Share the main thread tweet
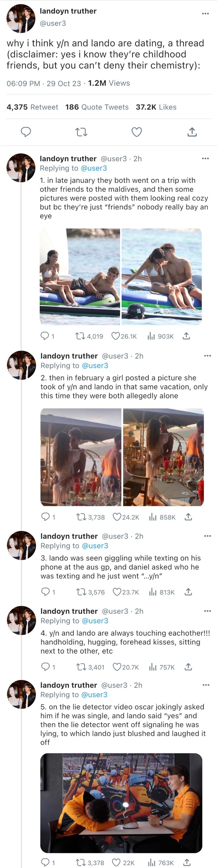Screen dimensions: 217x868 point(192,132)
